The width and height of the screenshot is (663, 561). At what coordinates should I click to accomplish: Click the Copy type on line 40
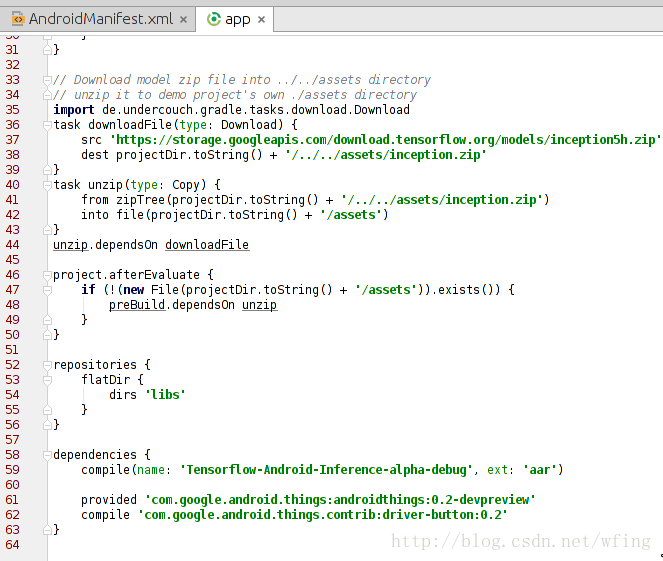tap(186, 185)
